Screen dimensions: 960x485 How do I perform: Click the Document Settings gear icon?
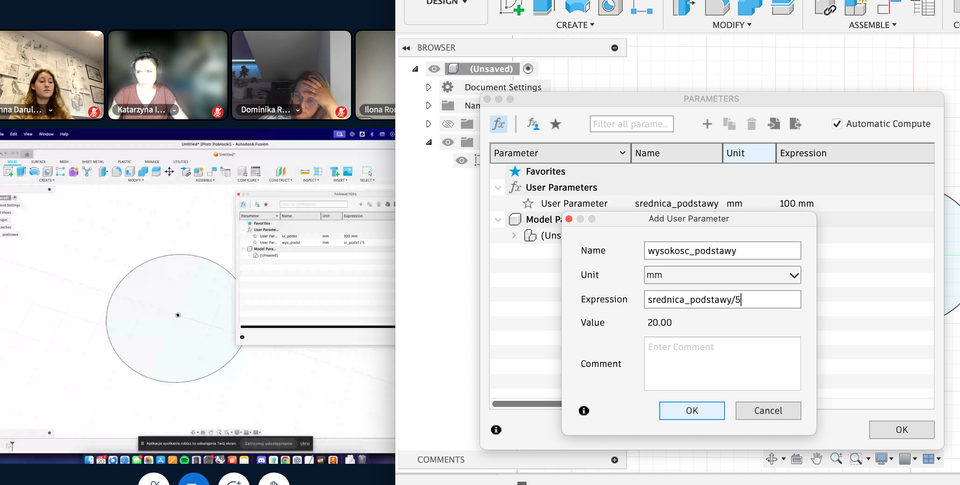tap(447, 87)
